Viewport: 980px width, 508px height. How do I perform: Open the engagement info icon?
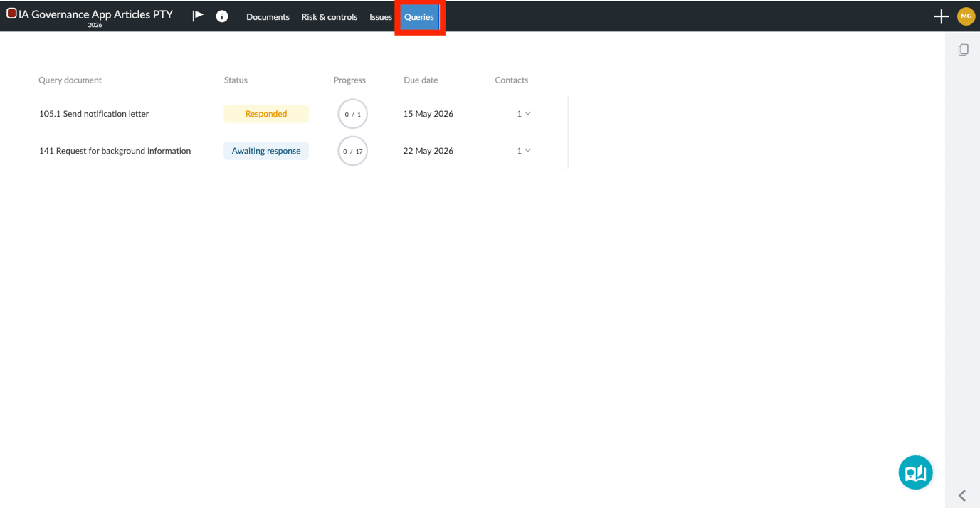tap(222, 16)
